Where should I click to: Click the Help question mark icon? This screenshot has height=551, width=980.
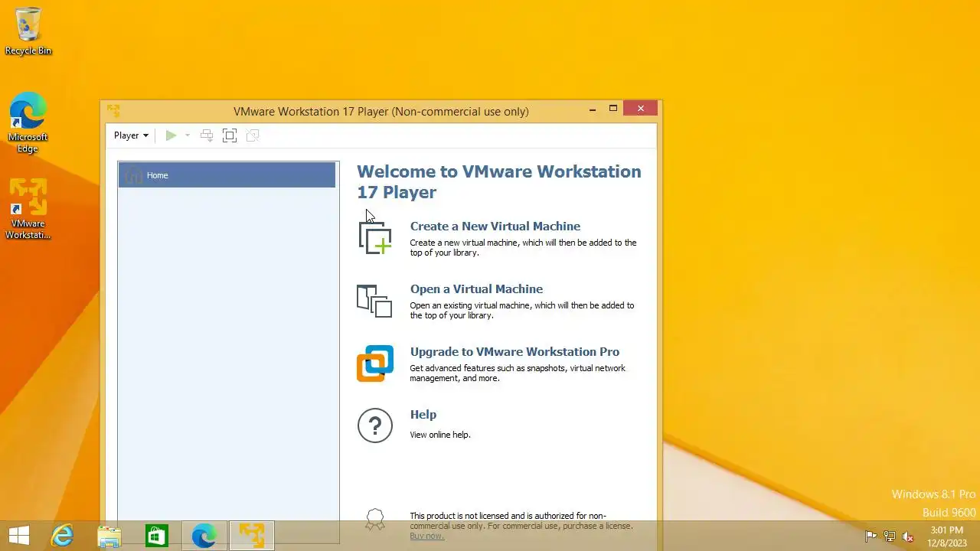coord(375,425)
